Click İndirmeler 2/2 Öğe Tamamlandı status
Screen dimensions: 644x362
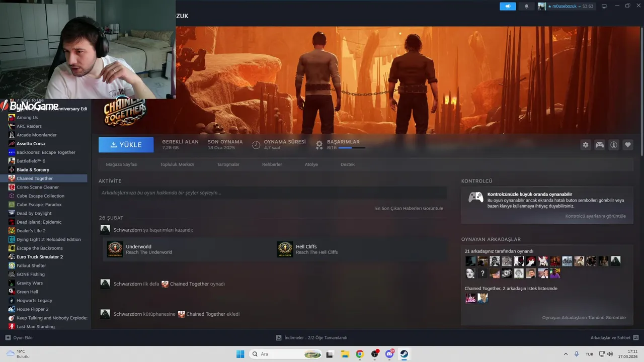[x=315, y=338]
